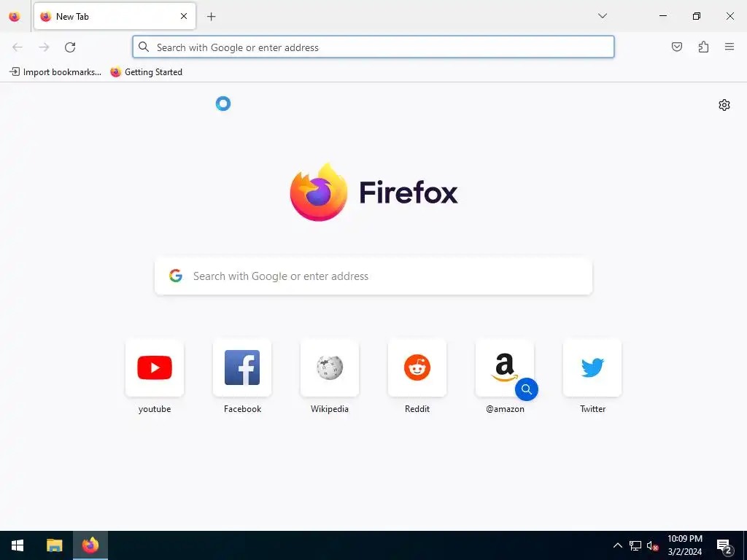Open Firefox View pinned tab icon
The width and height of the screenshot is (747, 560).
click(15, 17)
